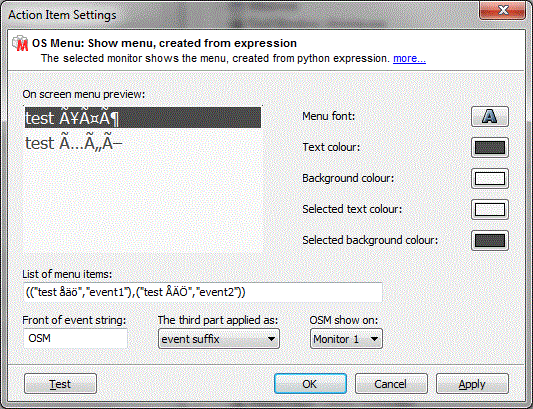
Task: Open the OSM show on monitor dropdown
Action: click(346, 339)
